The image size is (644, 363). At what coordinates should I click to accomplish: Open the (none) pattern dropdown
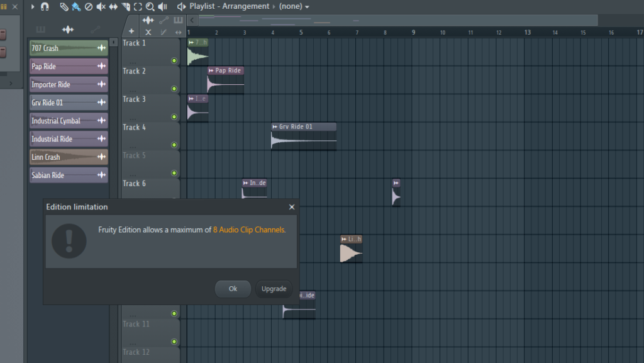pyautogui.click(x=294, y=6)
